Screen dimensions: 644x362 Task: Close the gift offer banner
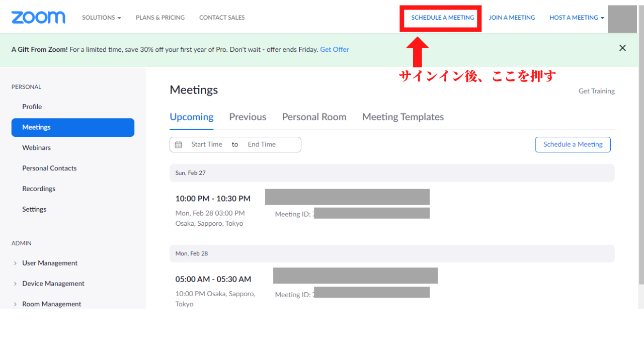(622, 48)
